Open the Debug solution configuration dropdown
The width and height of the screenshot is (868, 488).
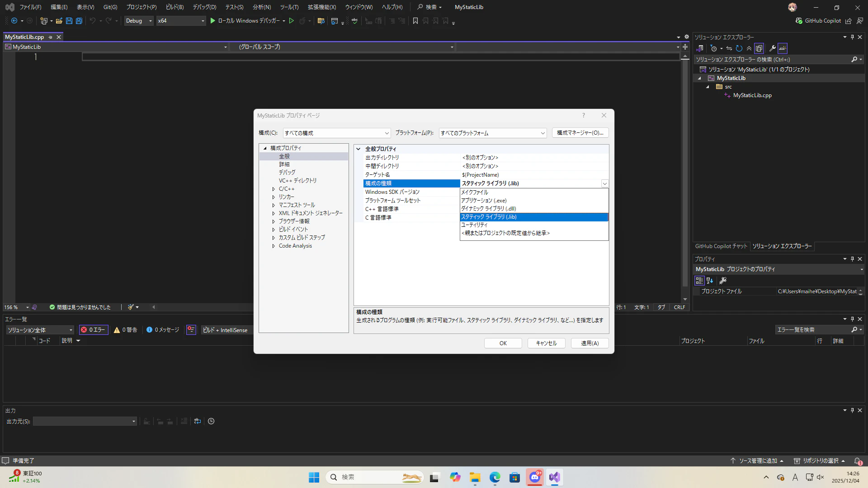[x=139, y=21]
